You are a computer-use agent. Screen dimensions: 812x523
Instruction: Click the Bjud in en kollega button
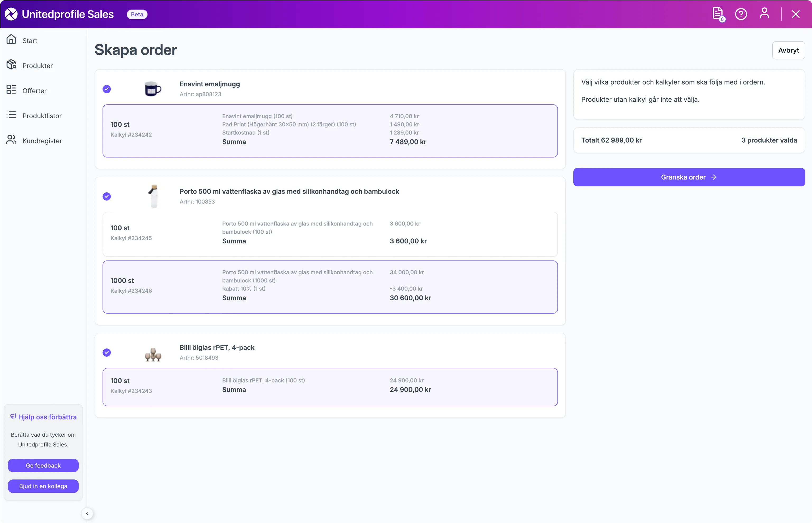[x=43, y=486]
